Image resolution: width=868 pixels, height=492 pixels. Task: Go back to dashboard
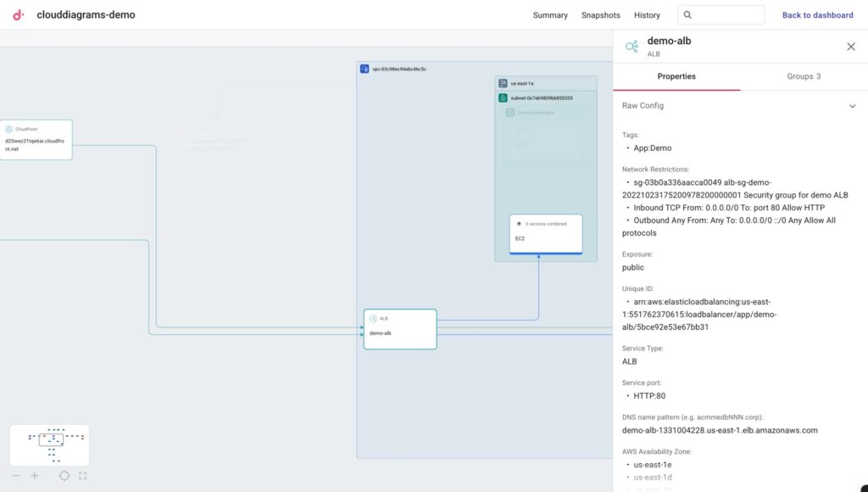coord(817,15)
